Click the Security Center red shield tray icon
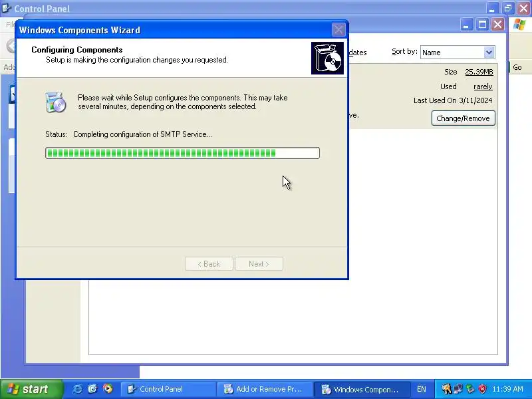Screen dimensions: 532x399 point(482,389)
